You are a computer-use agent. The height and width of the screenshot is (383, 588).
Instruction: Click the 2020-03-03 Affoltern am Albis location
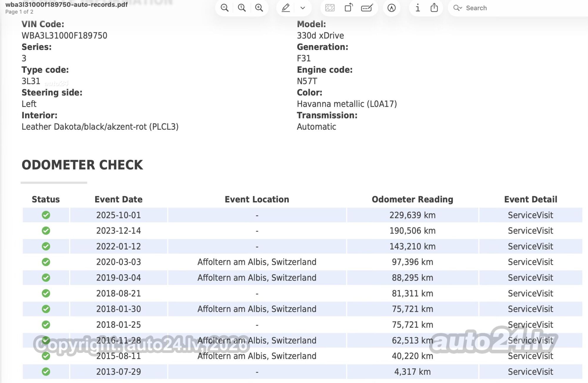coord(257,262)
